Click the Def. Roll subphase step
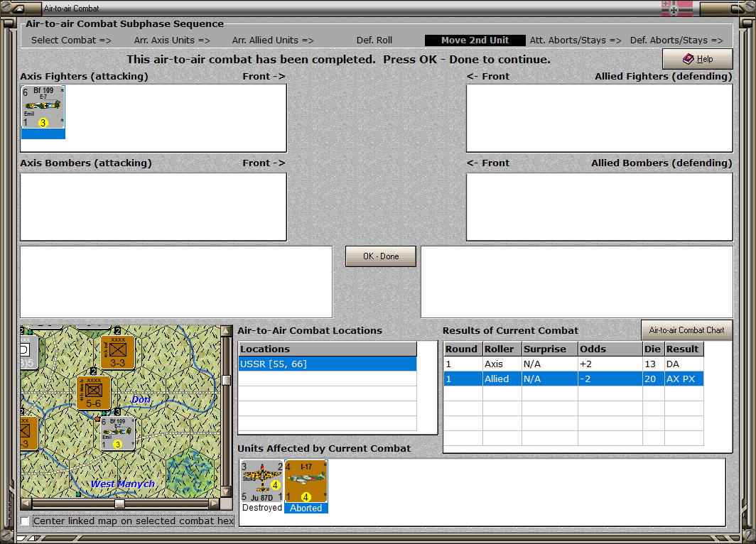This screenshot has height=544, width=756. click(x=374, y=40)
